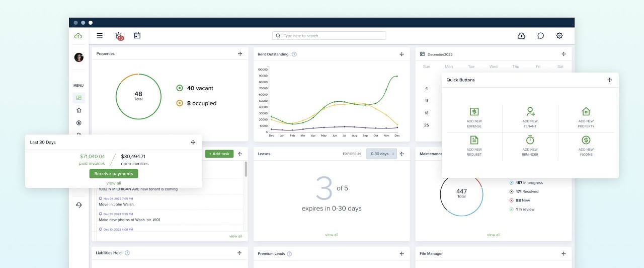The image size is (644, 268).
Task: Select the home item in sidebar menu
Action: [x=78, y=110]
